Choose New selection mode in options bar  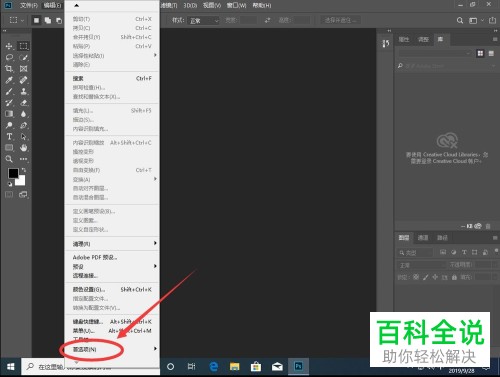[36, 21]
